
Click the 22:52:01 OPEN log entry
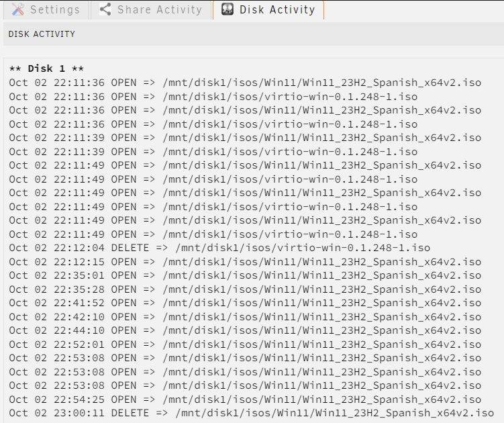click(x=245, y=344)
